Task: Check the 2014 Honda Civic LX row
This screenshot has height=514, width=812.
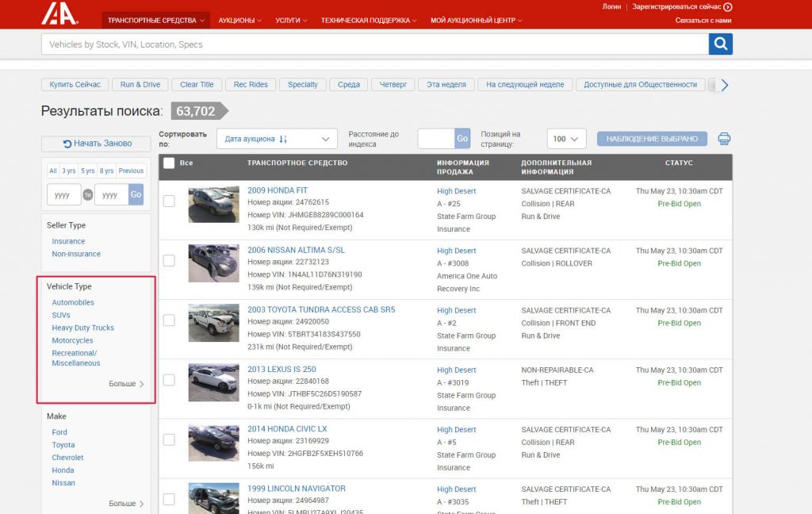Action: pos(169,439)
